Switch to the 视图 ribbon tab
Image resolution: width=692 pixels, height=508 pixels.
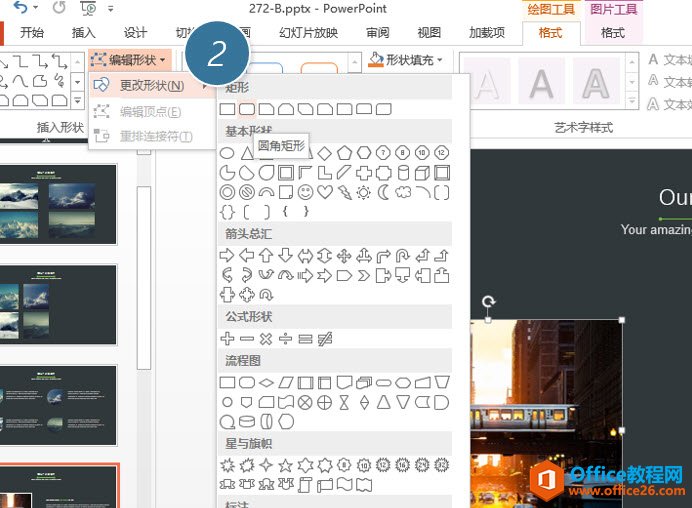428,33
